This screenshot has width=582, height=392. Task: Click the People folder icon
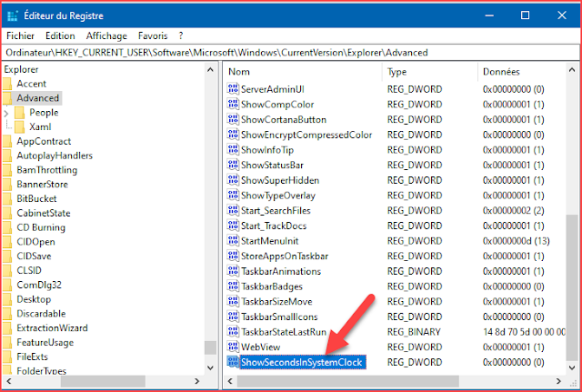click(20, 113)
